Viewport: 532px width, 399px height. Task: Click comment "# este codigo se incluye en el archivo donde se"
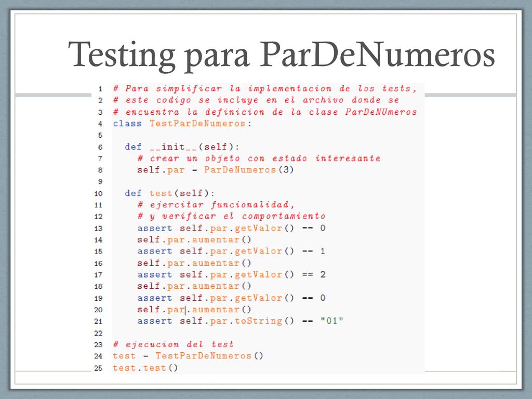click(256, 100)
